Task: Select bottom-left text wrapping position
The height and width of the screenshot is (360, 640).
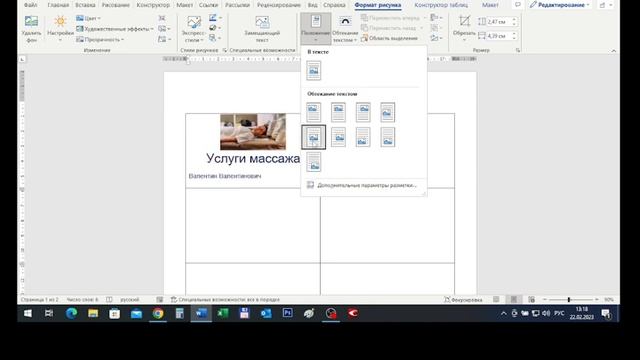Action: pos(313,162)
